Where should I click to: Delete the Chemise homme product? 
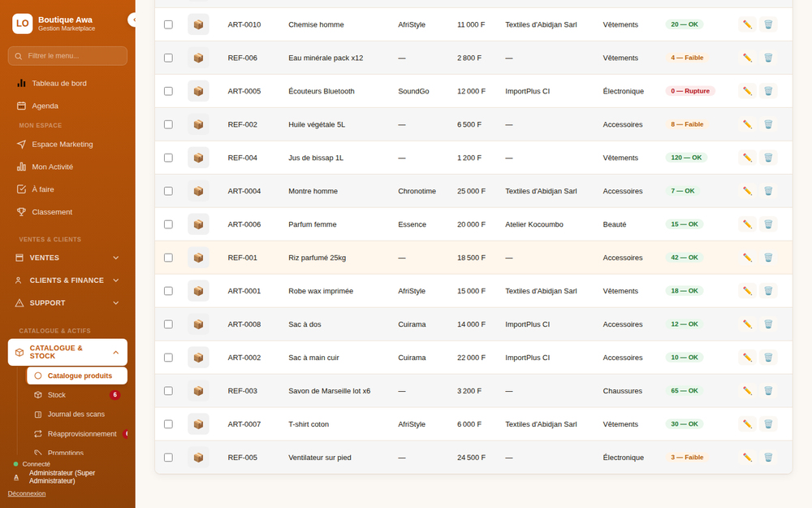(x=768, y=24)
